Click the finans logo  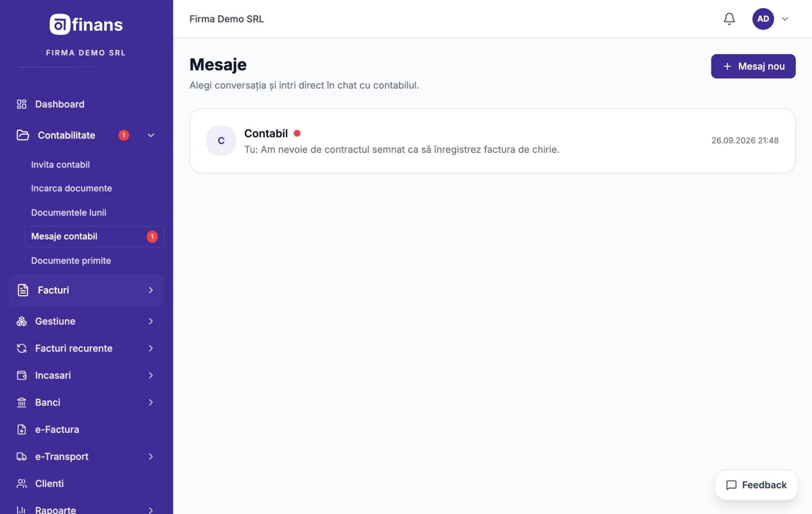[x=86, y=24]
